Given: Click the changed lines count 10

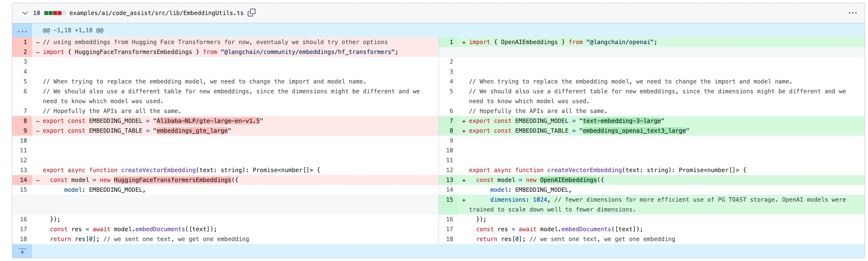Looking at the screenshot, I should click(x=36, y=13).
